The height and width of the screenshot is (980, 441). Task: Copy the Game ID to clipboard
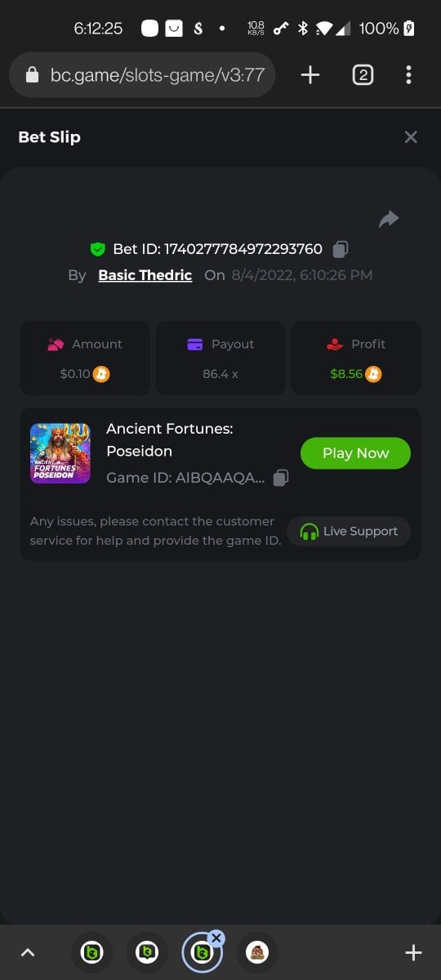[x=280, y=478]
